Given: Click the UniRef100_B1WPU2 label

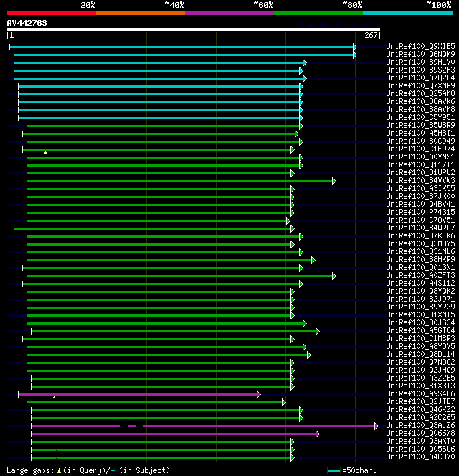Looking at the screenshot, I should (420, 172).
